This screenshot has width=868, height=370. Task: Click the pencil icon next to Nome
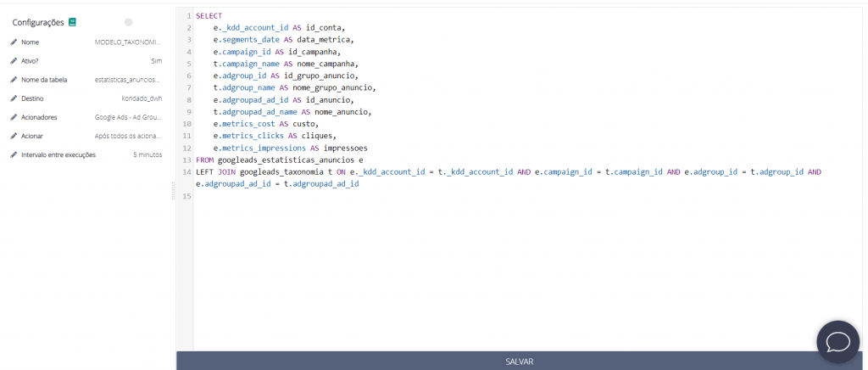14,42
